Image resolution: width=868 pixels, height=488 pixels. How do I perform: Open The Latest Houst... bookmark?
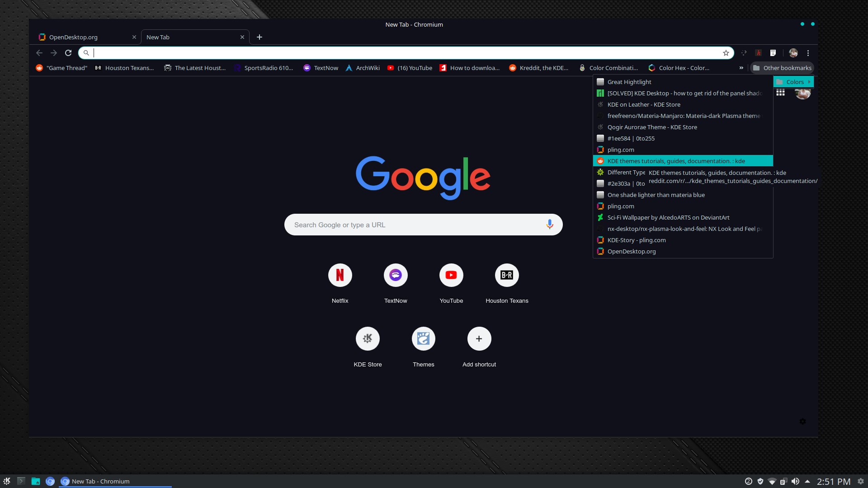(195, 68)
